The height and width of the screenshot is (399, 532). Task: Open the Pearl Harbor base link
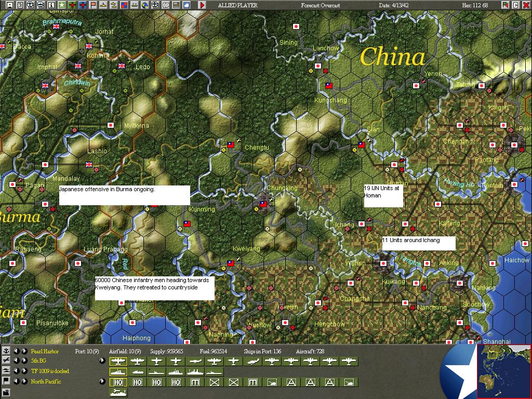point(45,351)
